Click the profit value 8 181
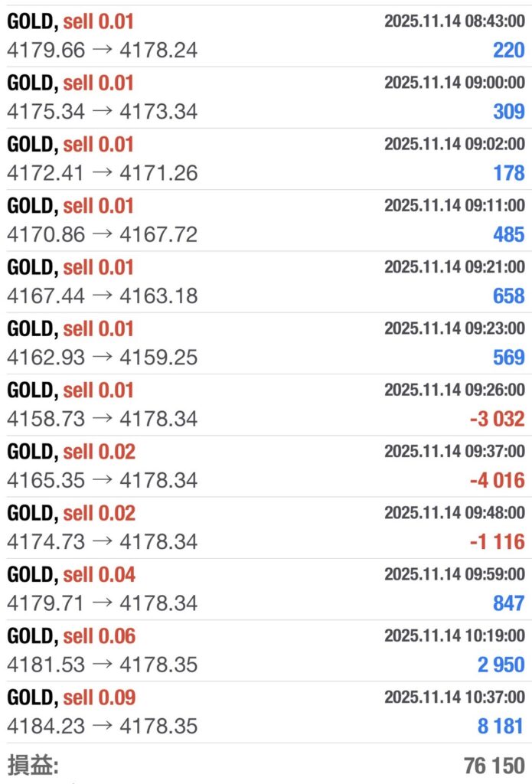The height and width of the screenshot is (784, 532). point(501,726)
